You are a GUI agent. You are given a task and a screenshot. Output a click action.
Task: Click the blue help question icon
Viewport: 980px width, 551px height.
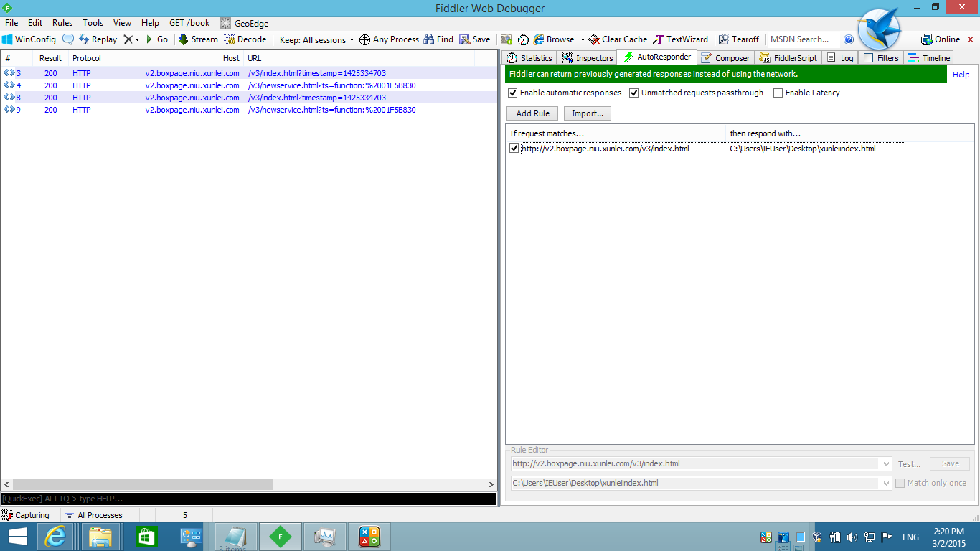(x=849, y=39)
